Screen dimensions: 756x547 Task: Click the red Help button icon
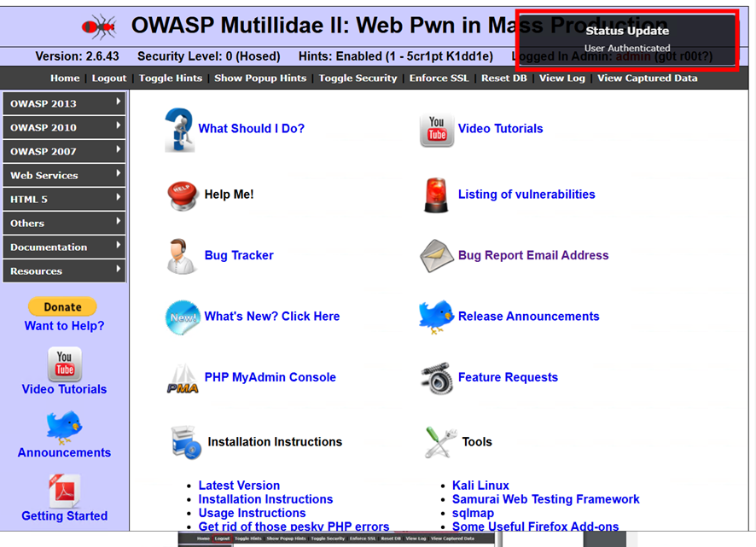[x=183, y=195]
